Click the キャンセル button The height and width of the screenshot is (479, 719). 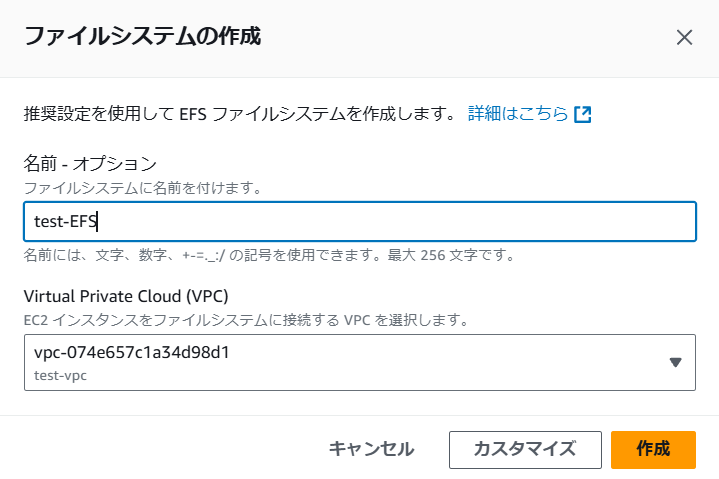click(x=371, y=449)
